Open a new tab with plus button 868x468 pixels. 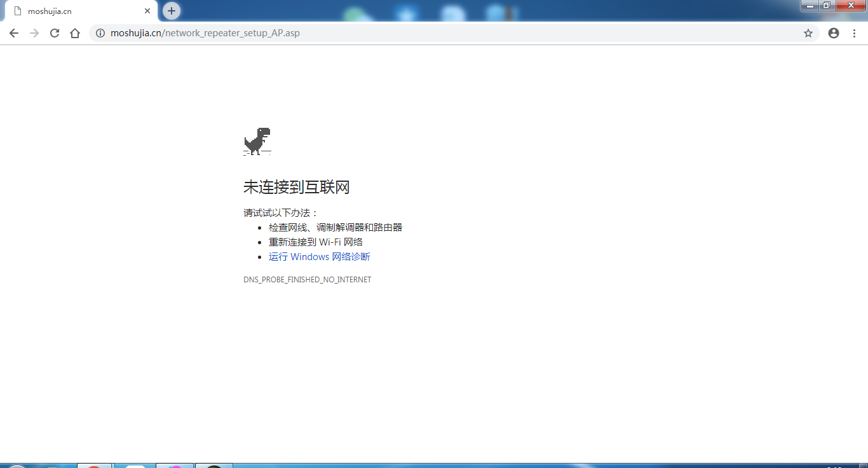[x=172, y=11]
